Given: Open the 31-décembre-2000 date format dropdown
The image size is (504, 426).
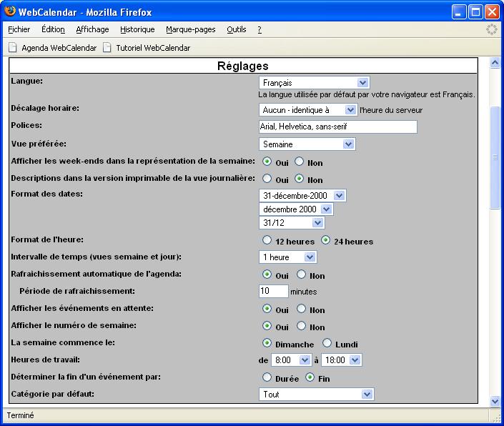Looking at the screenshot, I should point(302,195).
